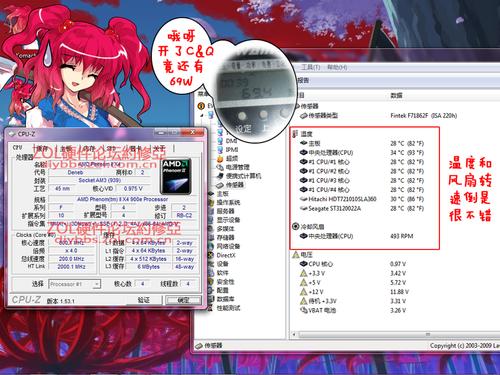500x375 pixels.
Task: Click 电压 voltage warning section icon
Action: pyautogui.click(x=295, y=255)
